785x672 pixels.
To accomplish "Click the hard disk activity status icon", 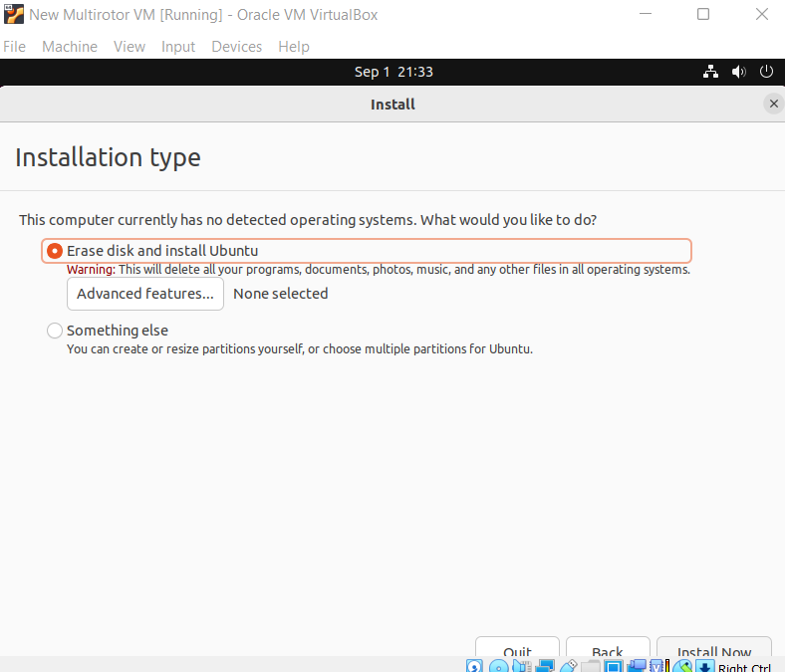I will point(474,666).
